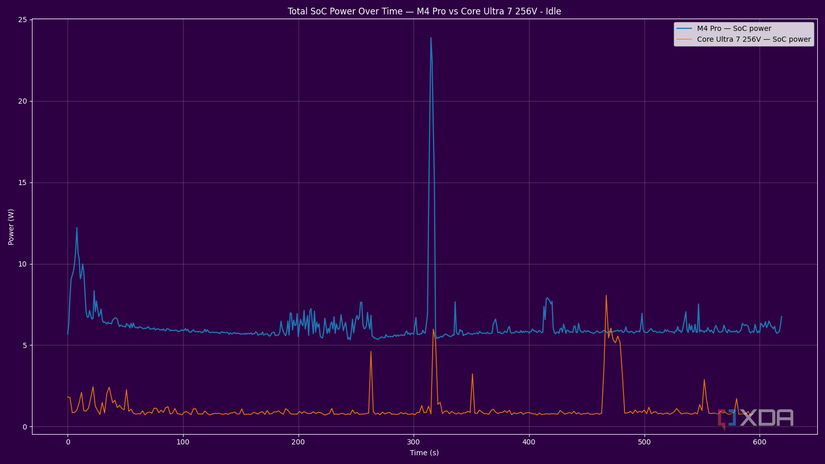
Task: Click the x-axis tick label 200
Action: (x=298, y=442)
